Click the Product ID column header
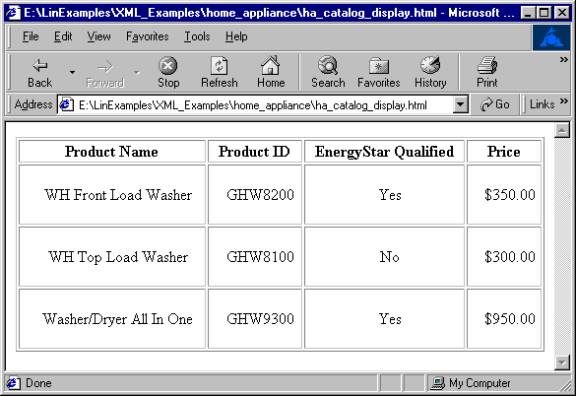This screenshot has width=576, height=396. tap(255, 152)
